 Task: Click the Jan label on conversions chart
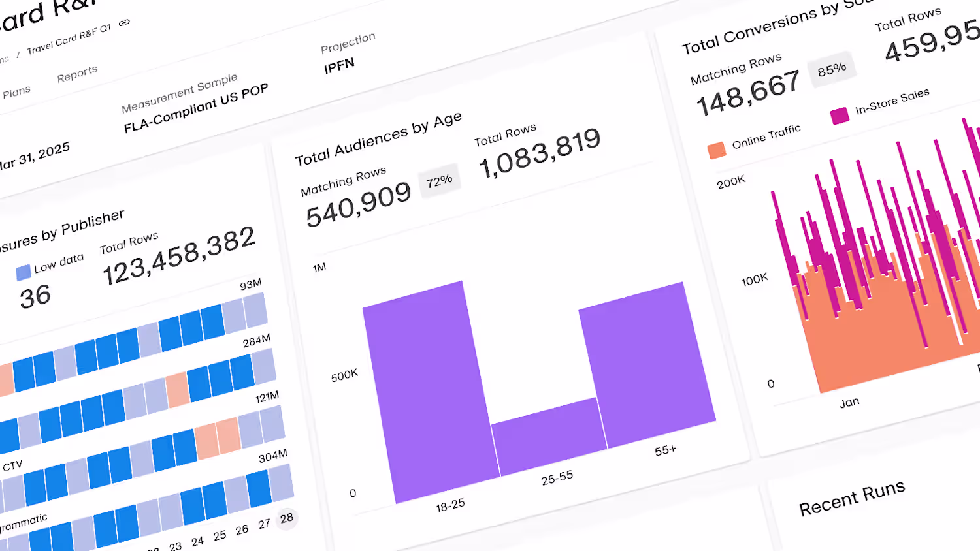pyautogui.click(x=849, y=402)
